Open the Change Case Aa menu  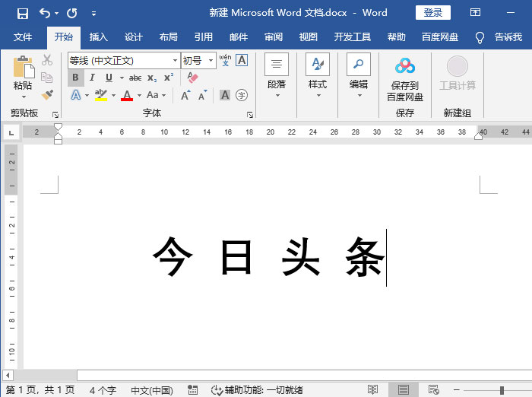point(156,95)
